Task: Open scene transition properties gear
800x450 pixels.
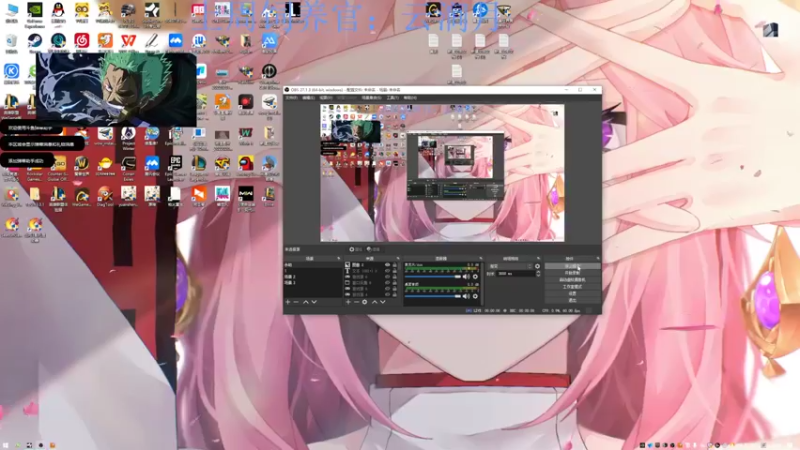Action: tap(537, 266)
